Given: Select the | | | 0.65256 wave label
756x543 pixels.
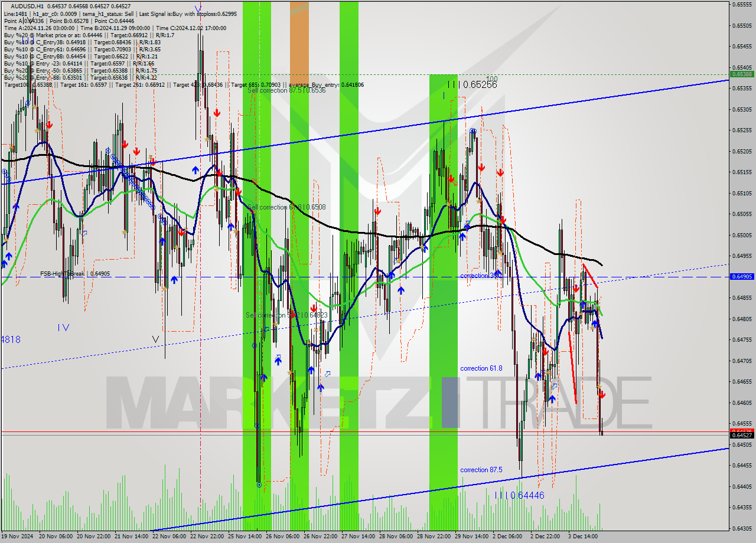Looking at the screenshot, I should point(472,84).
